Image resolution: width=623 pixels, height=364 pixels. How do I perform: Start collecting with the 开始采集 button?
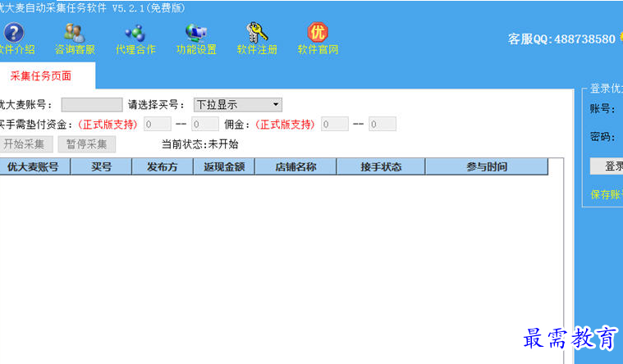coord(25,144)
